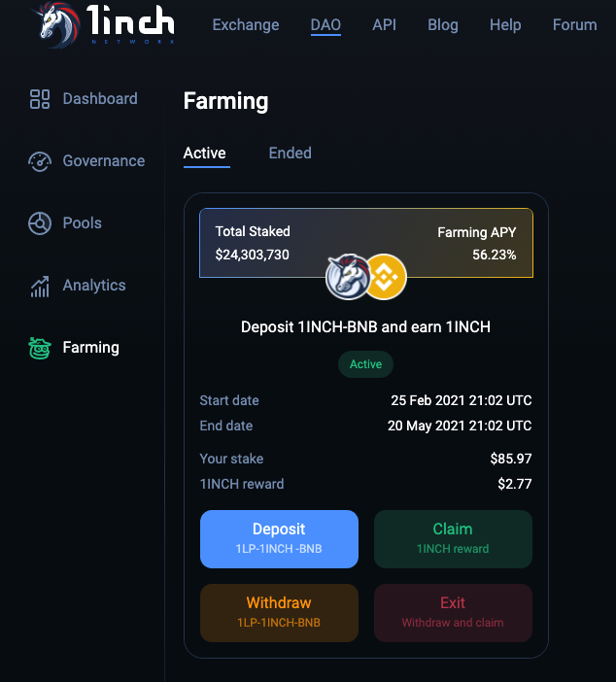This screenshot has width=616, height=682.
Task: Claim the 1INCH reward
Action: tap(453, 539)
